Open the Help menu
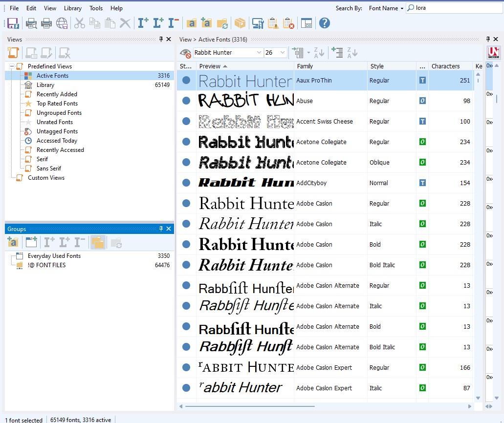This screenshot has height=423, width=504. tap(116, 8)
